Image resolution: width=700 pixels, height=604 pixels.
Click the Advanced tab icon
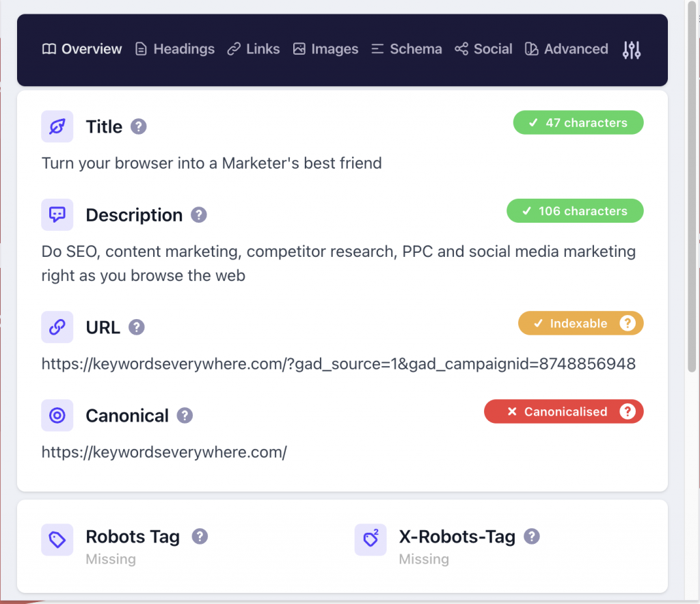pyautogui.click(x=531, y=49)
